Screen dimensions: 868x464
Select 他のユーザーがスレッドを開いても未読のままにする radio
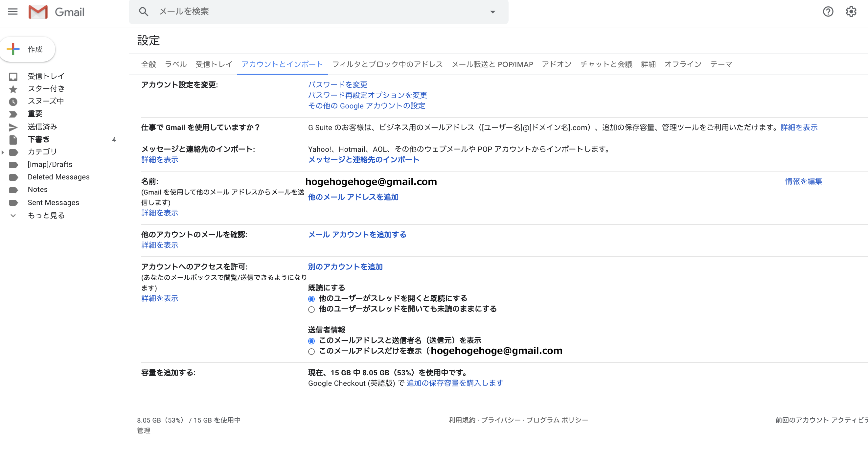pyautogui.click(x=311, y=310)
